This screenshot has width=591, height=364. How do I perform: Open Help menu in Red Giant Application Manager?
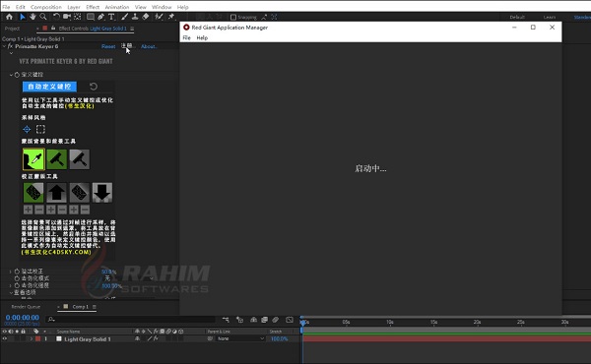click(202, 37)
